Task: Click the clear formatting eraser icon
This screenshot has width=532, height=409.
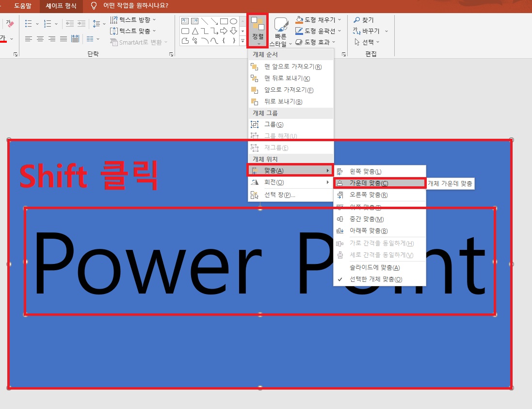Action: pos(10,23)
